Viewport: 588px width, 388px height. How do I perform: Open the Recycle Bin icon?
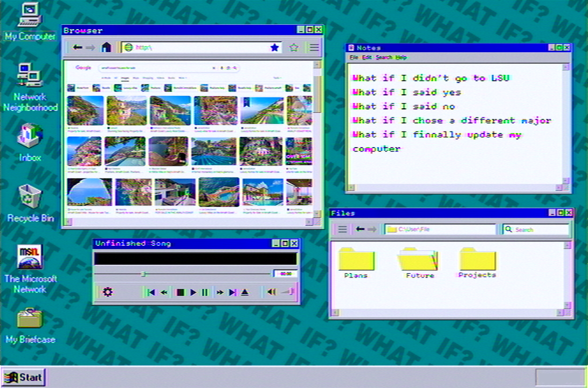point(30,204)
